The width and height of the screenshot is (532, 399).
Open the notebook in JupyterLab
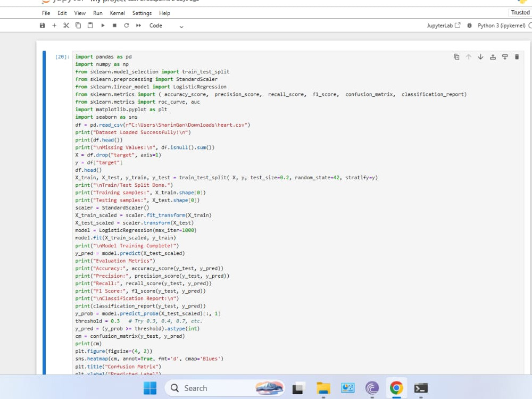point(444,26)
